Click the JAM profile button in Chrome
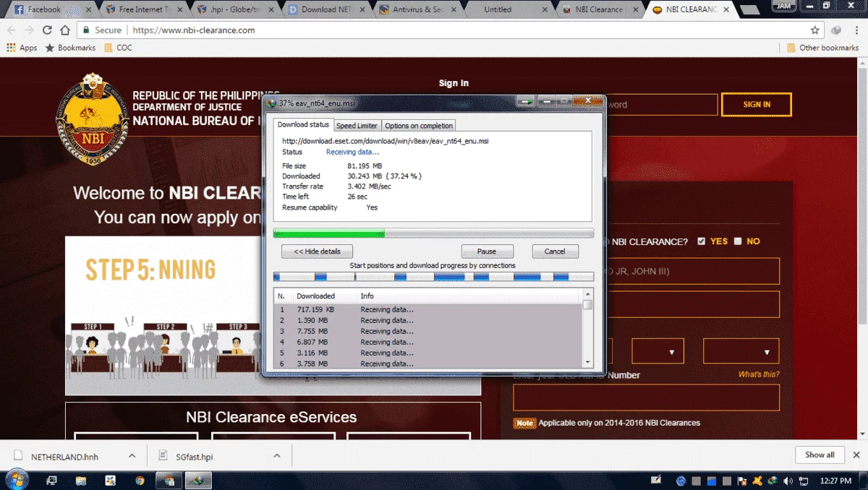Viewport: 868px width, 490px height. point(784,6)
